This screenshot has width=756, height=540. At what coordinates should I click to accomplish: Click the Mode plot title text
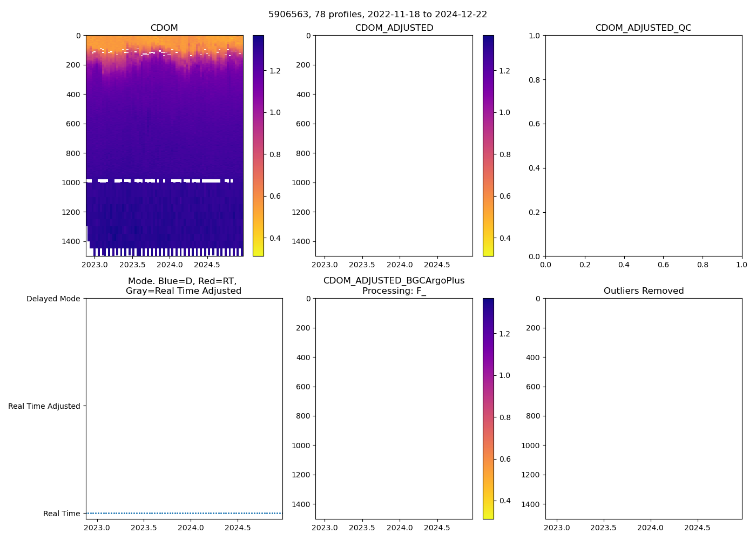(x=183, y=286)
